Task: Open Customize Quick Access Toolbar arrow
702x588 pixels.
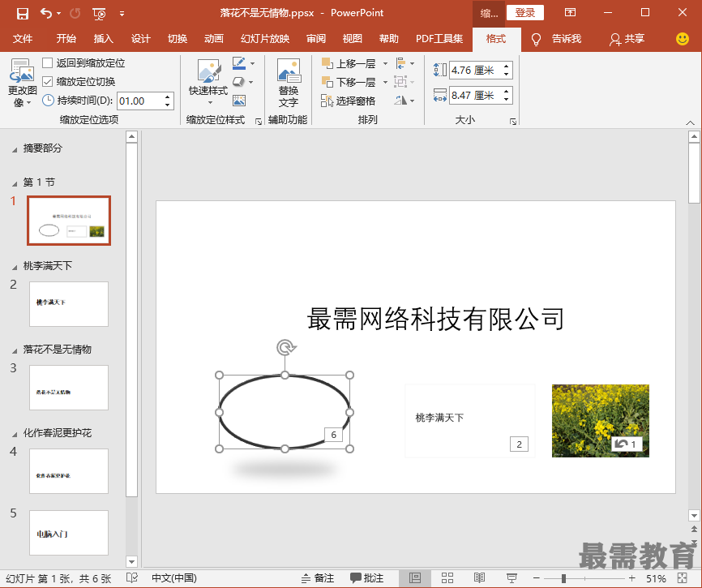Action: point(122,14)
